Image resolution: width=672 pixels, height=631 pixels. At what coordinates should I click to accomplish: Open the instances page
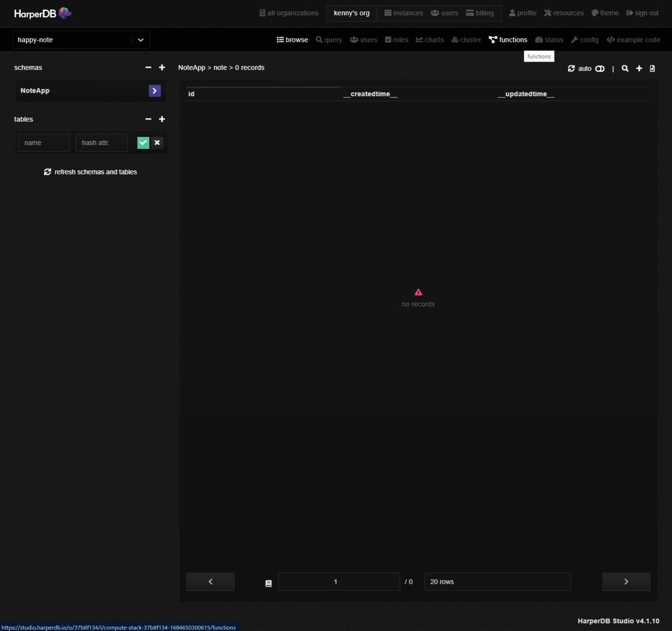404,13
